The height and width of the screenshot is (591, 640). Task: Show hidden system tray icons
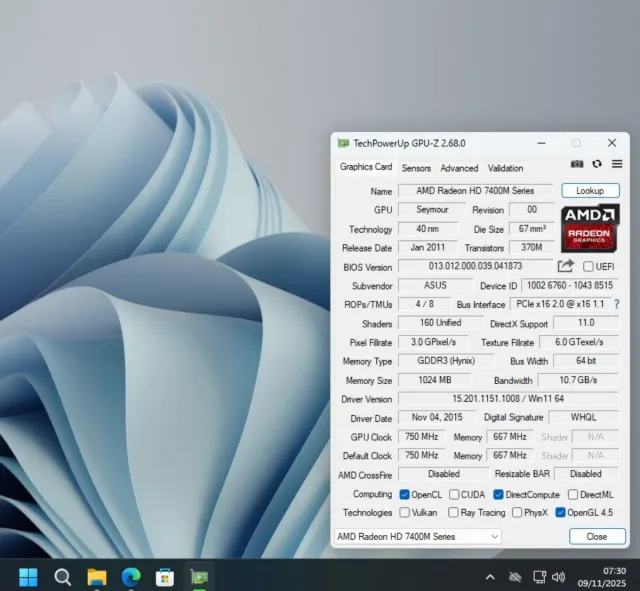click(490, 577)
